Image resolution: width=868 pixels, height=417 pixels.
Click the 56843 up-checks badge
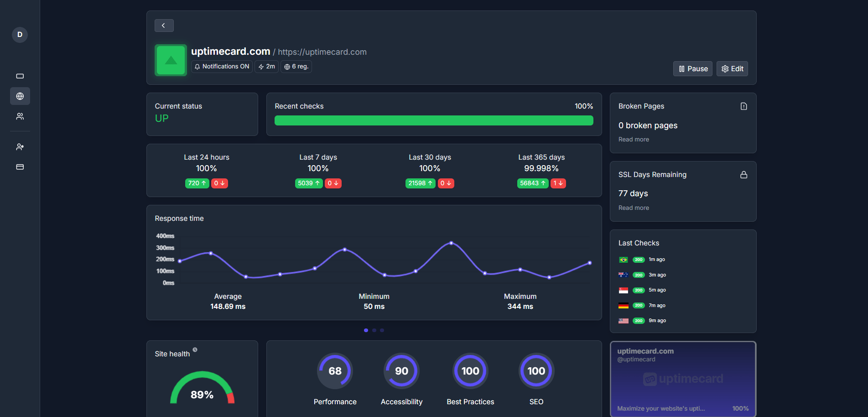point(533,183)
